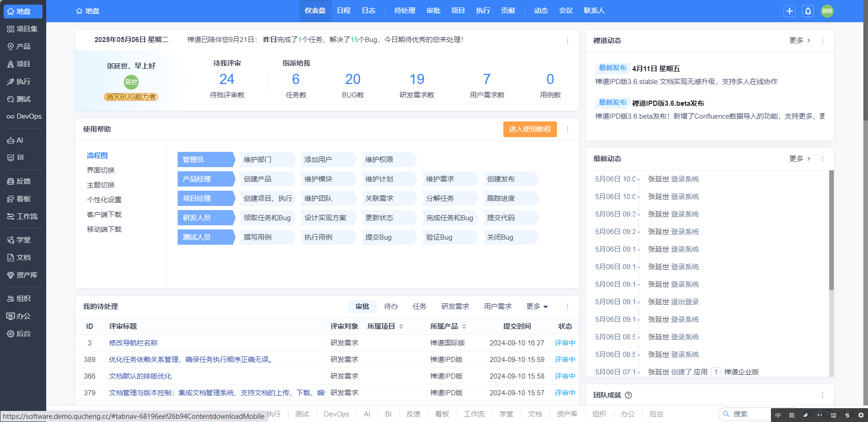Open 联系人 in the top navigation
This screenshot has height=422, width=868.
[x=594, y=11]
